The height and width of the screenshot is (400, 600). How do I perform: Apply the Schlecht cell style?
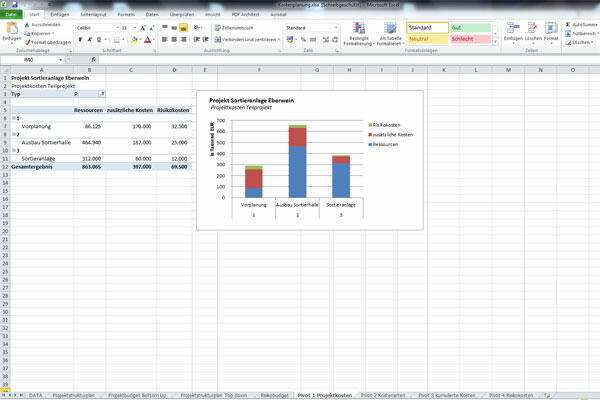tap(472, 38)
